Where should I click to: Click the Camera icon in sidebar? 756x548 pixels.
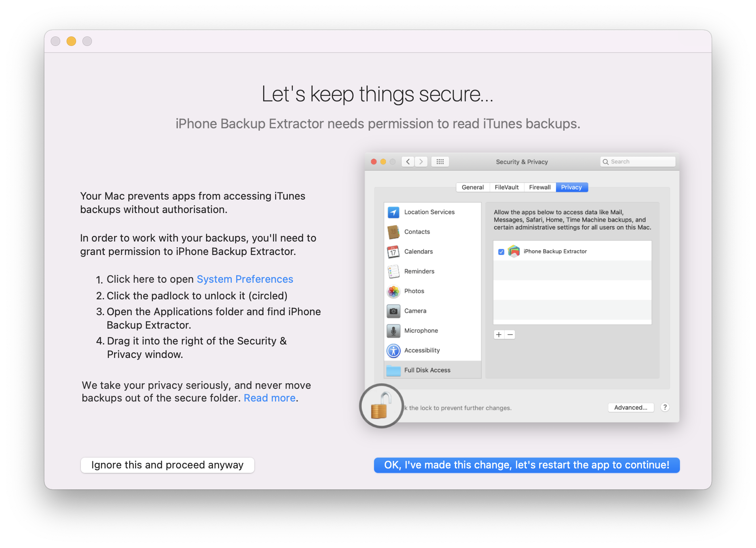pos(393,311)
